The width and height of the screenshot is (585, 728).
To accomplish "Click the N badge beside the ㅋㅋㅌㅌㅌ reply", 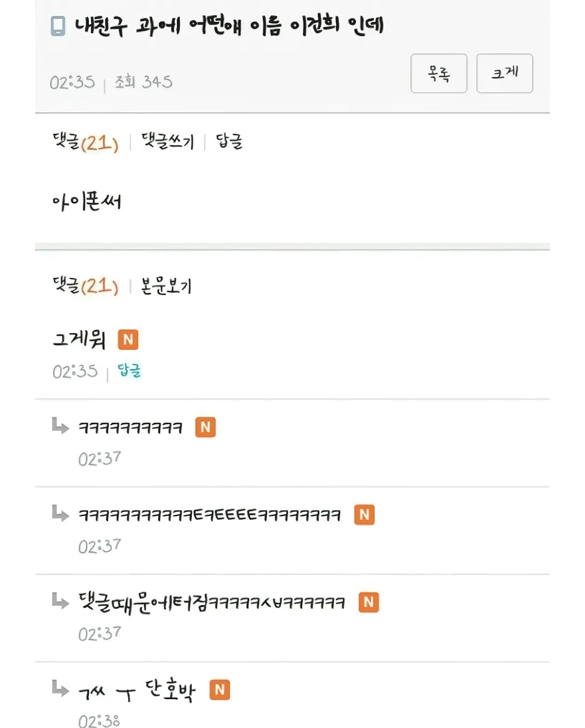I will pyautogui.click(x=365, y=514).
